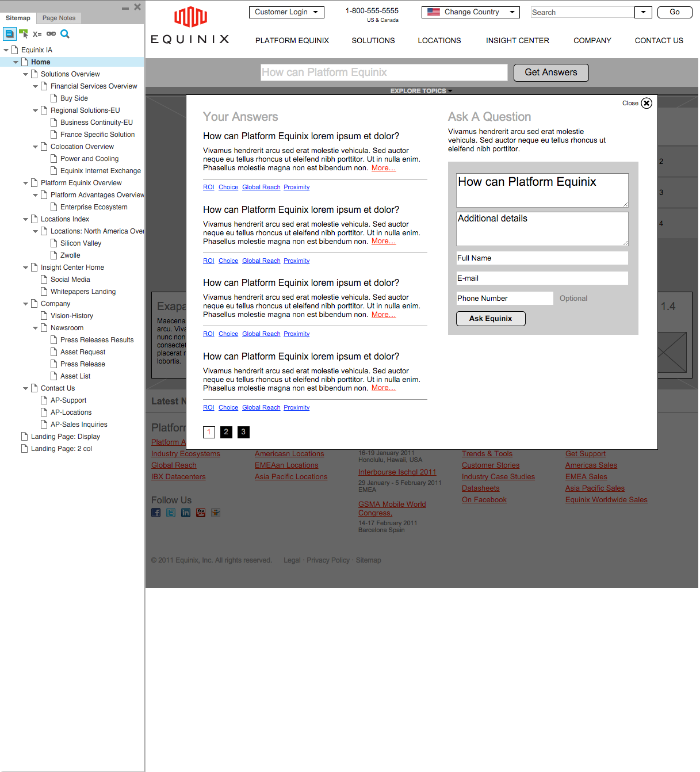Open the Solutions nav menu
700x772 pixels.
pyautogui.click(x=373, y=40)
